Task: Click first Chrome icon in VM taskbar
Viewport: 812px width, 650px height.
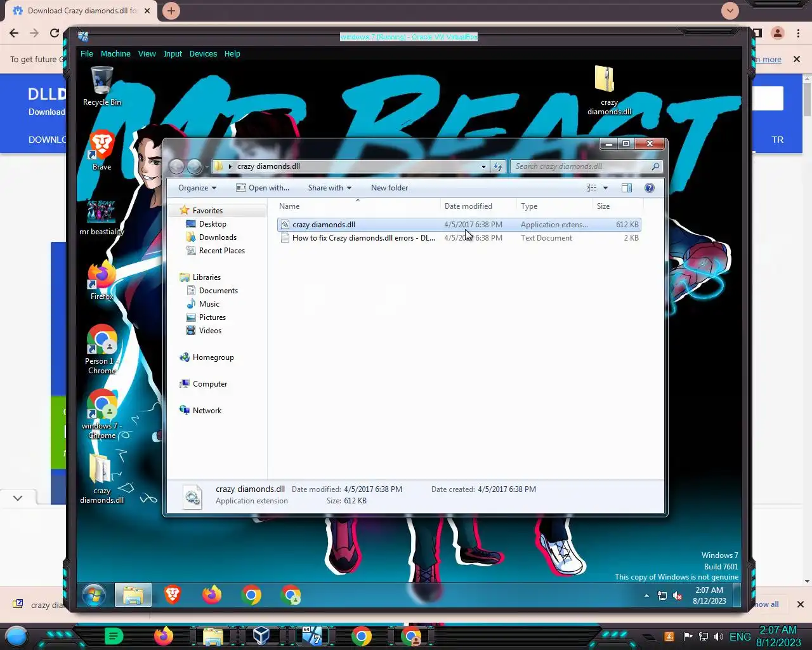Action: [251, 595]
